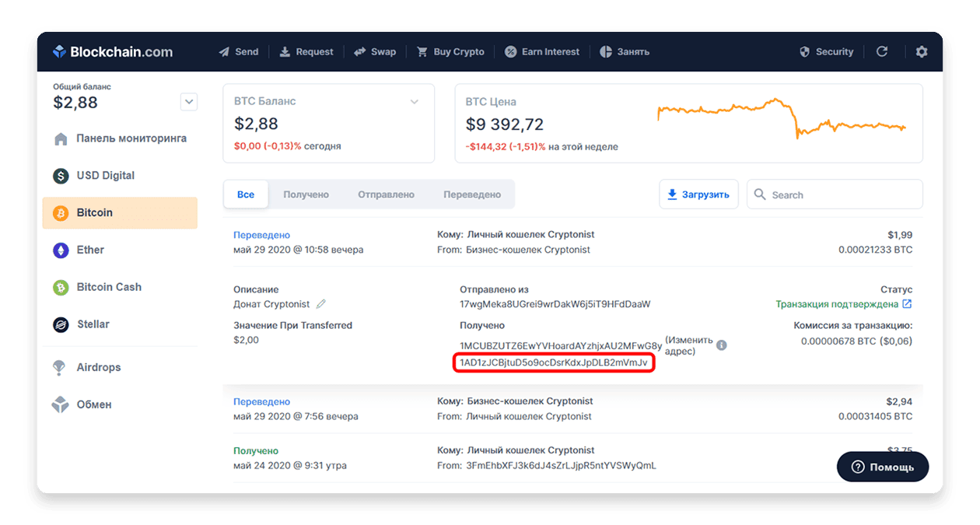Click the orange Bitcoin icon in sidebar
Viewport: 980px width, 525px height.
point(61,213)
